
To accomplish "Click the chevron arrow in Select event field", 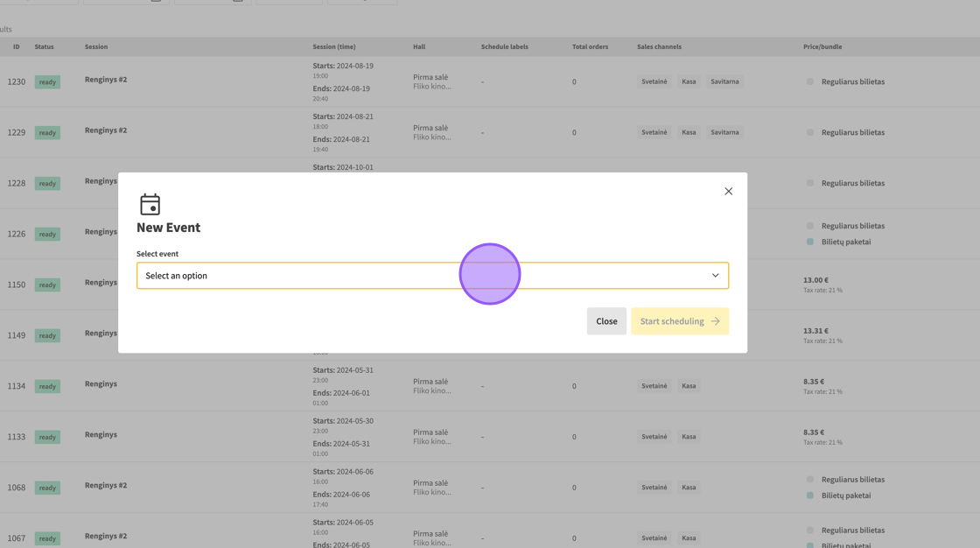I will (715, 276).
